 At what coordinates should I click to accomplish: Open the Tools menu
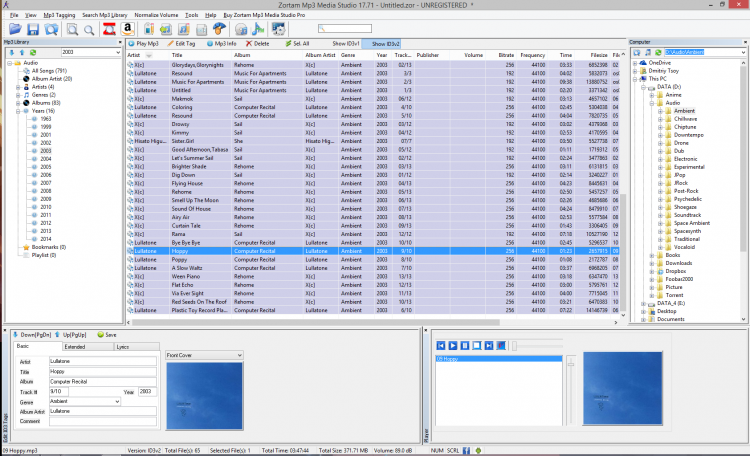pyautogui.click(x=191, y=15)
